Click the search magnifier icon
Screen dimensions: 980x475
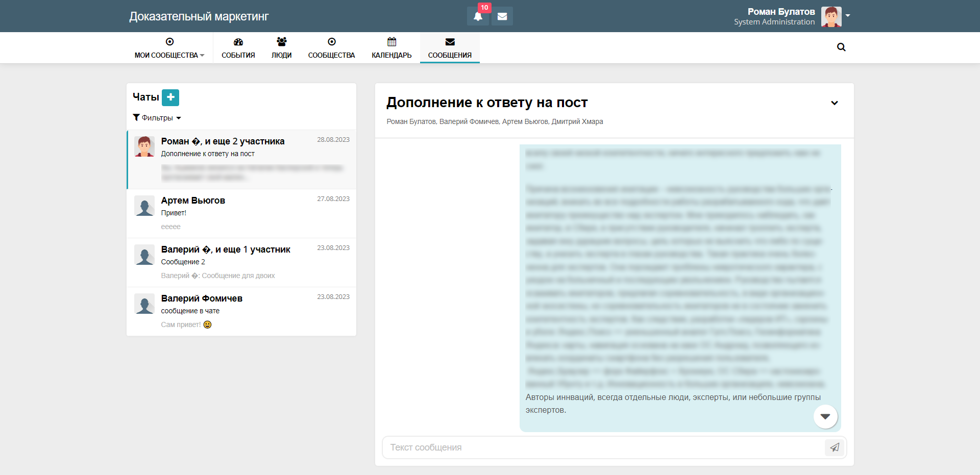841,47
